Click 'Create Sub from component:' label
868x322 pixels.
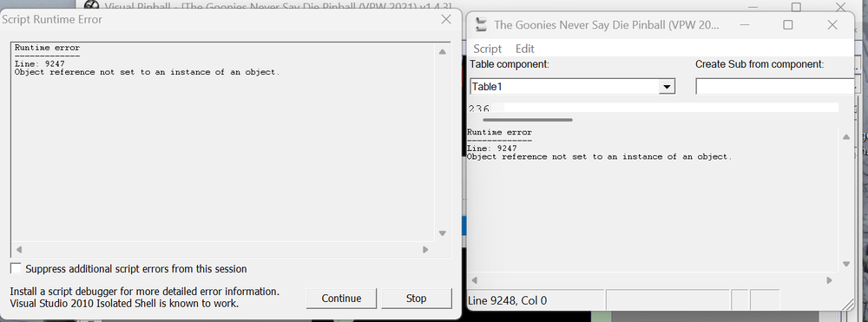tap(759, 64)
